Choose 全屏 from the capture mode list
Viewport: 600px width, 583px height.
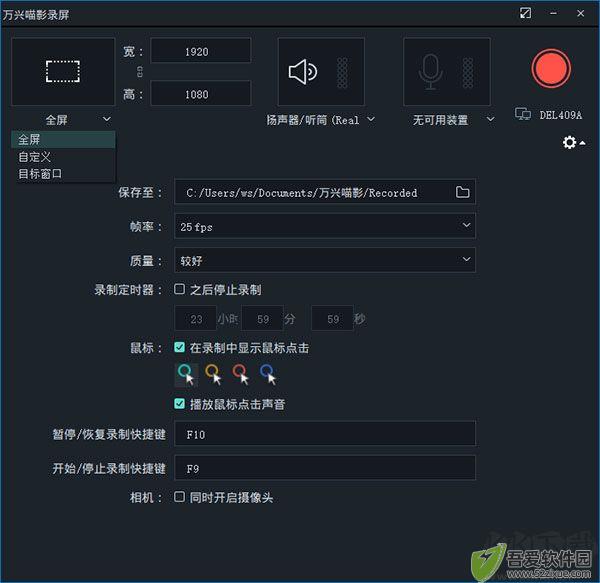point(63,139)
